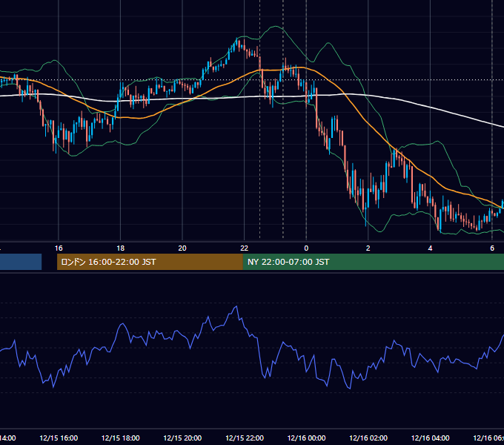Viewport: 504px width, 445px height.
Task: Select the NY 22:00-07:00 JST session bar
Action: (374, 262)
